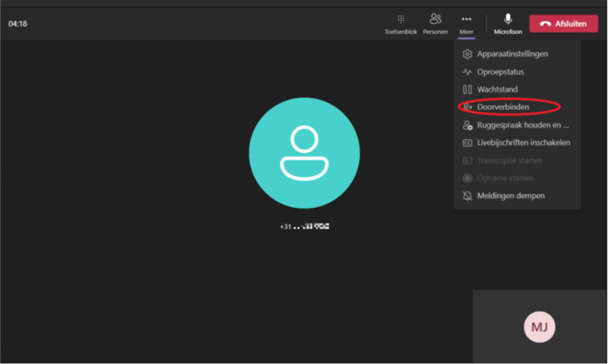Toggle Meldingen dempen
Image resolution: width=608 pixels, height=364 pixels.
tap(511, 196)
